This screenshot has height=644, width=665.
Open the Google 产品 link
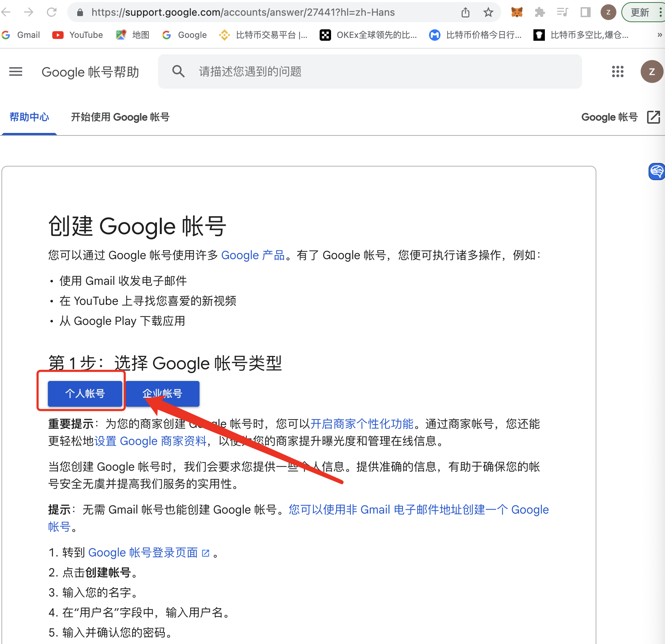coord(253,256)
